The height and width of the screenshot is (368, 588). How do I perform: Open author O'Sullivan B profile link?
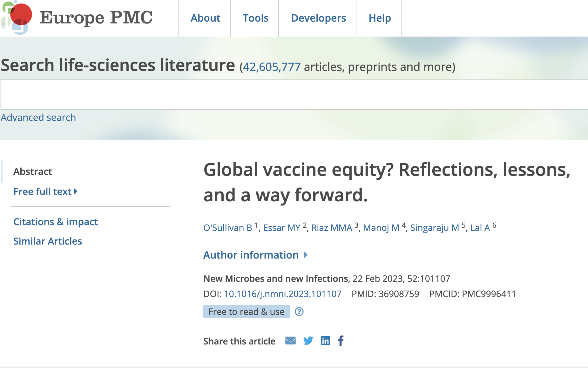[x=227, y=228]
